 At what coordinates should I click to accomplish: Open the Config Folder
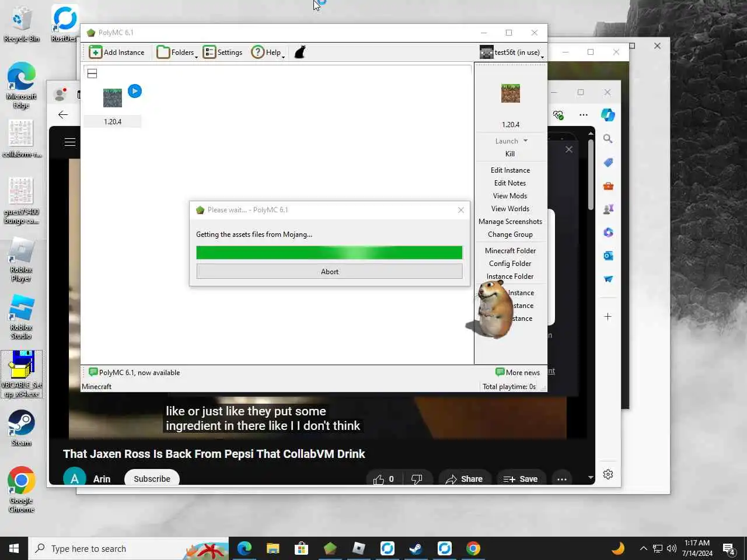[510, 264]
